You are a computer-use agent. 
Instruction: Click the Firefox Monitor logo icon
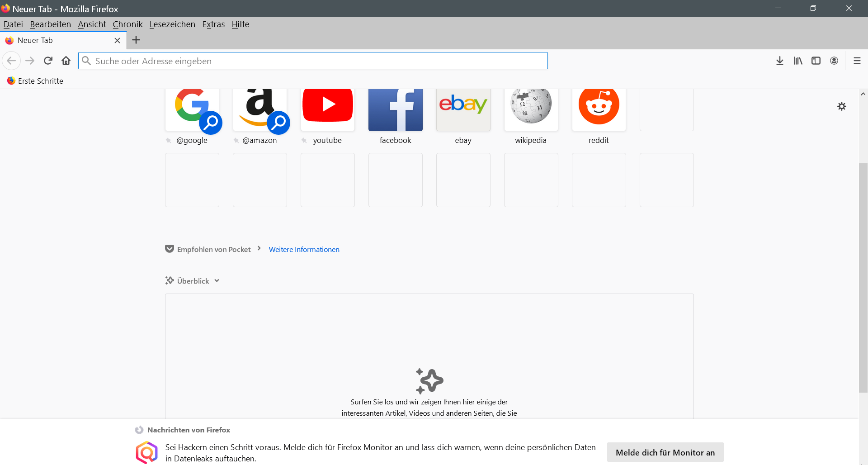(147, 452)
